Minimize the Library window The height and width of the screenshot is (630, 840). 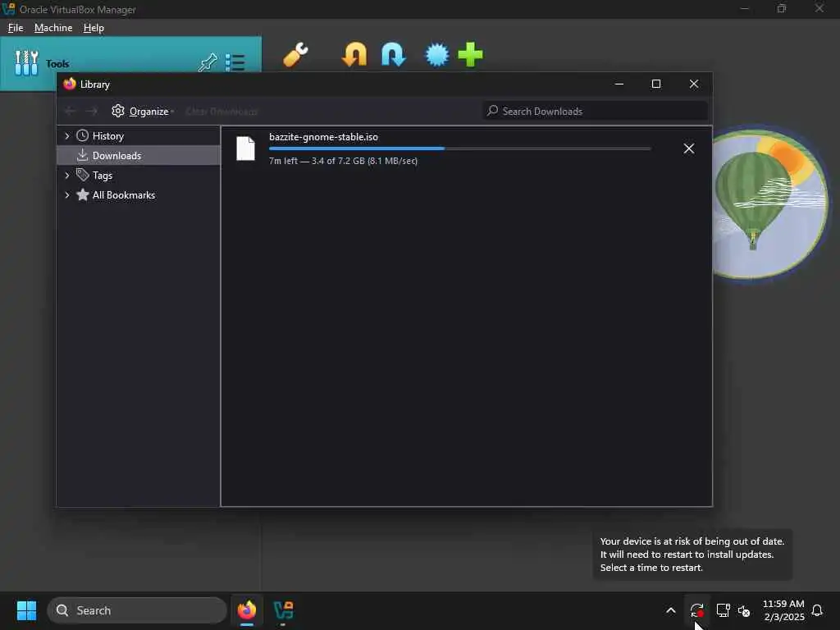(x=619, y=84)
